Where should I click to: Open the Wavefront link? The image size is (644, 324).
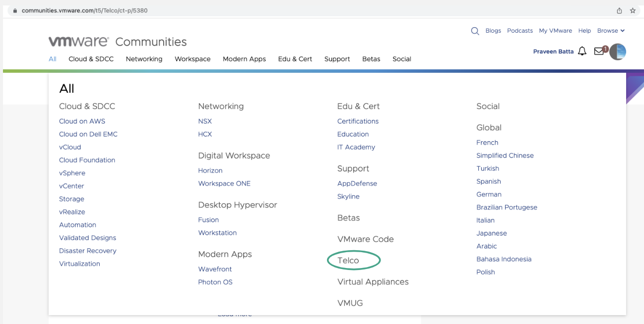pyautogui.click(x=215, y=269)
